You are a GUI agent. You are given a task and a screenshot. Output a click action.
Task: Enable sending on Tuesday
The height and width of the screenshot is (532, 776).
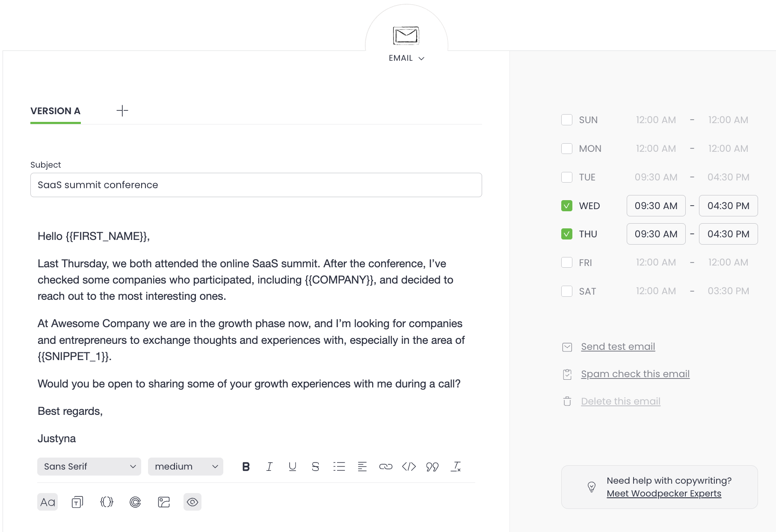pos(567,177)
